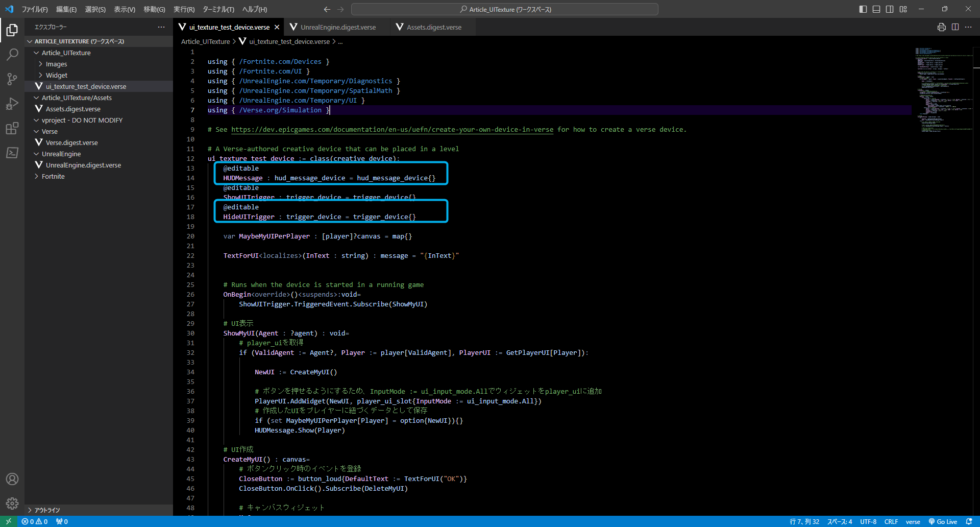This screenshot has height=527, width=980.
Task: Expand the Fortnite folder in explorer
Action: click(x=53, y=177)
